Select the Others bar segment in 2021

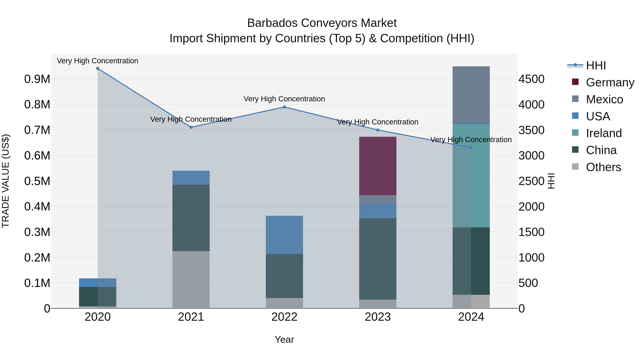(191, 280)
